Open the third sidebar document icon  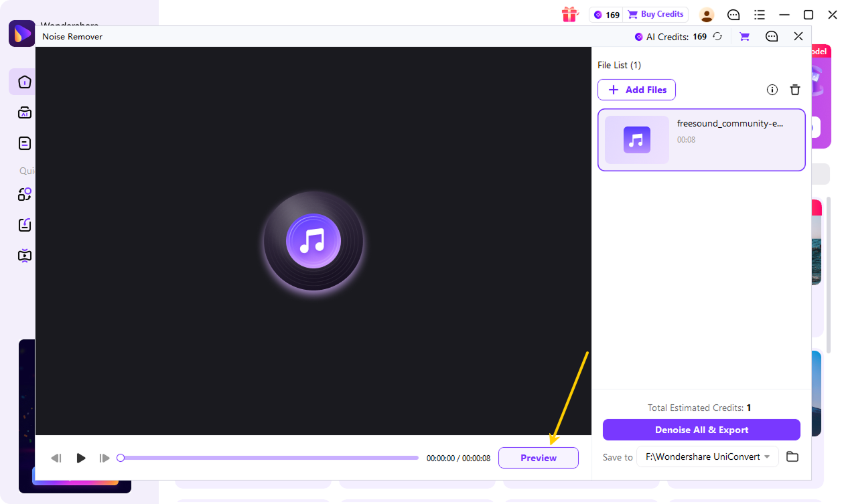[25, 143]
